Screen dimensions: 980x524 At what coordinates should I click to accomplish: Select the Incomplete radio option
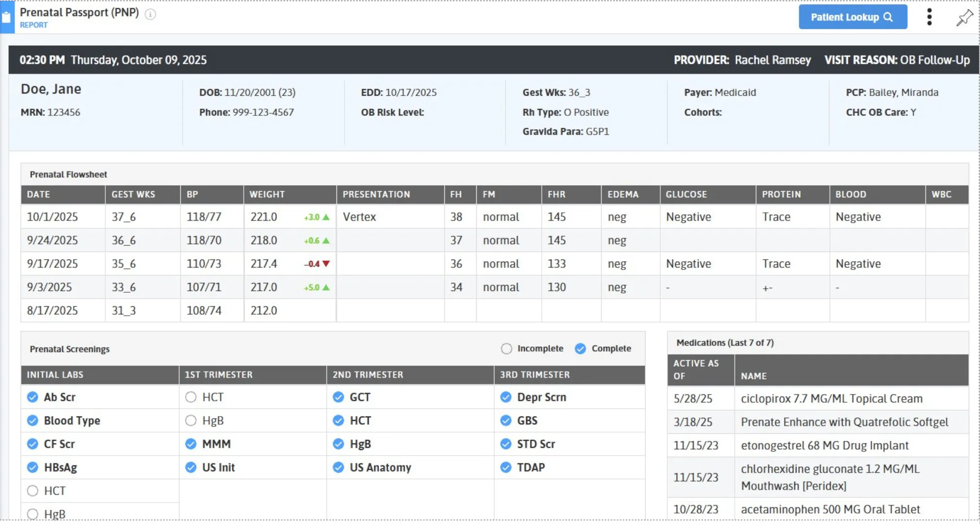point(506,349)
